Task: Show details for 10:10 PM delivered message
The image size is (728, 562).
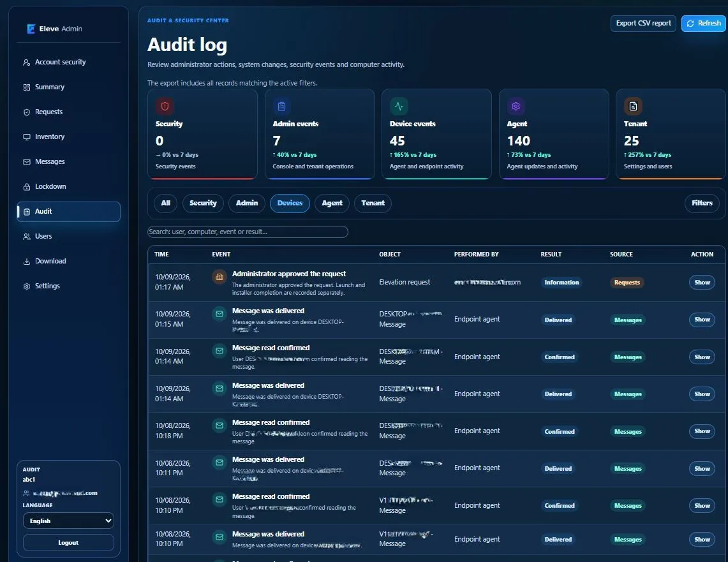Action: pyautogui.click(x=702, y=539)
